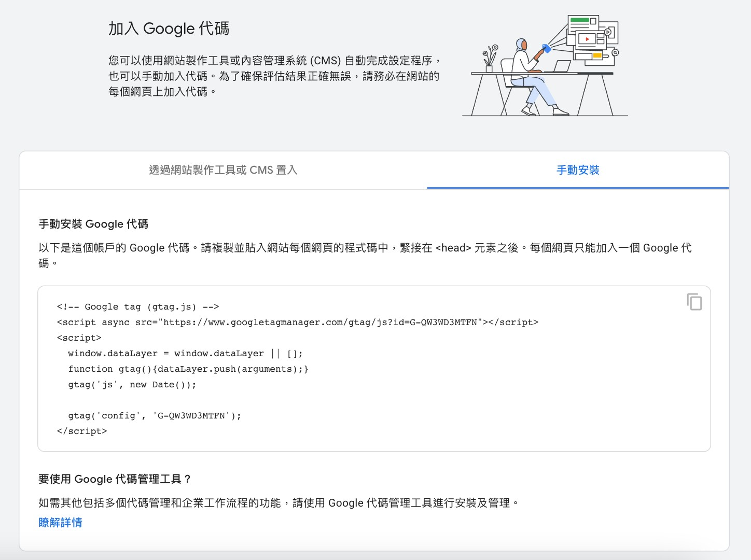
Task: Click the copy code icon
Action: point(694,302)
